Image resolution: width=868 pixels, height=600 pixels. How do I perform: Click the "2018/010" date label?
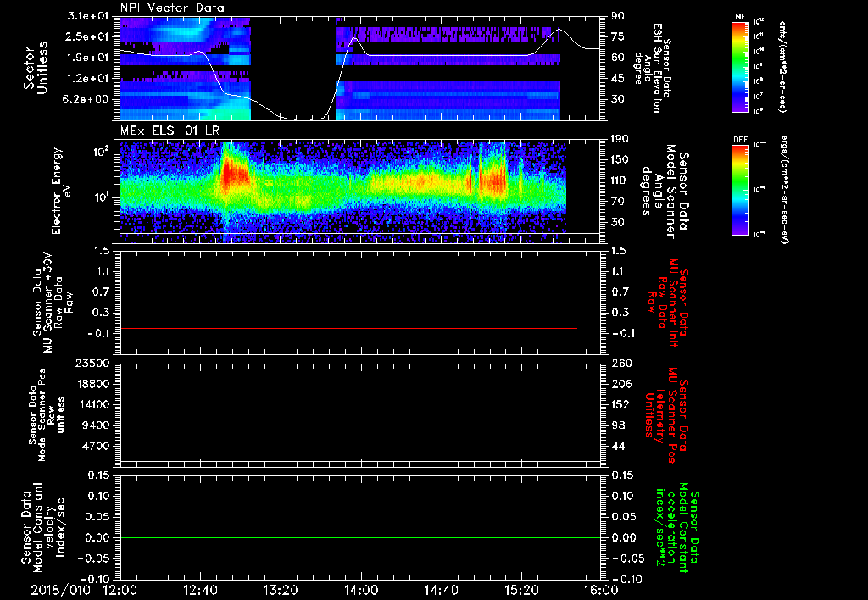[60, 590]
